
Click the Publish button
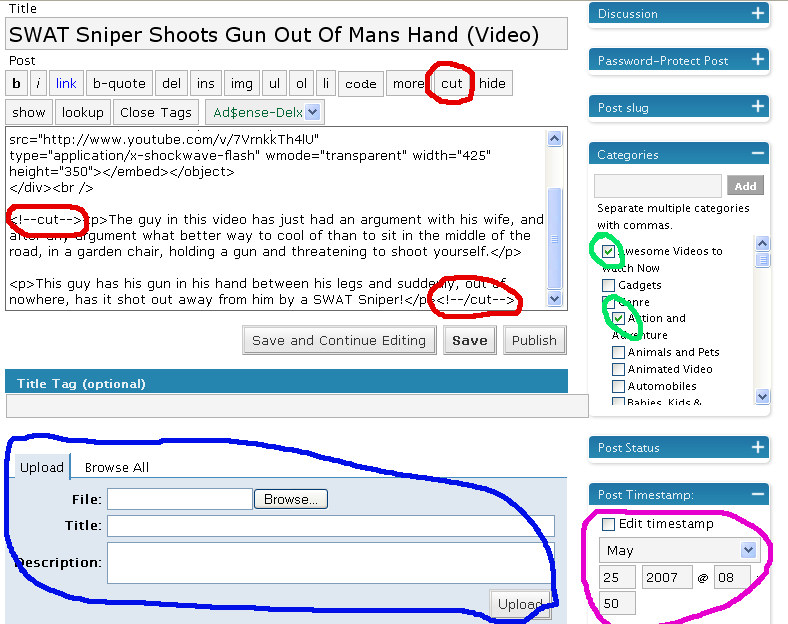pos(534,340)
